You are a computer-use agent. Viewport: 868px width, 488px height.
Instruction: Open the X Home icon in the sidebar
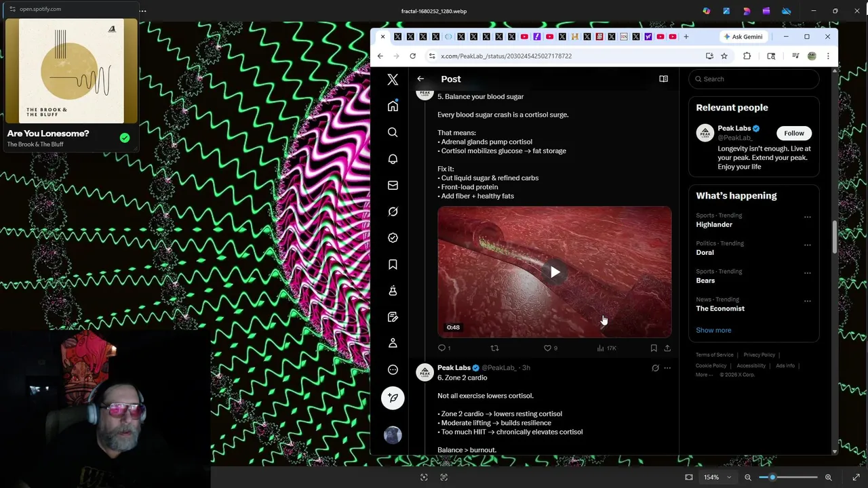point(393,106)
